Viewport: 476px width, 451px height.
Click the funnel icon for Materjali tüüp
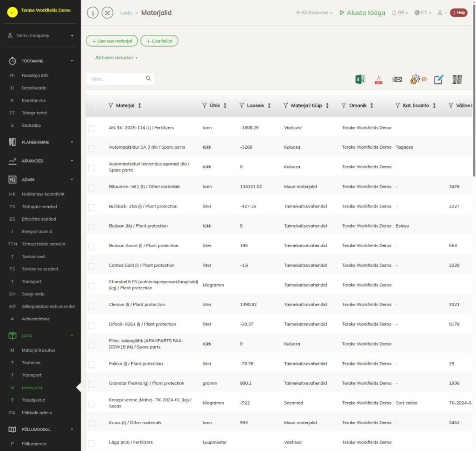click(x=286, y=105)
